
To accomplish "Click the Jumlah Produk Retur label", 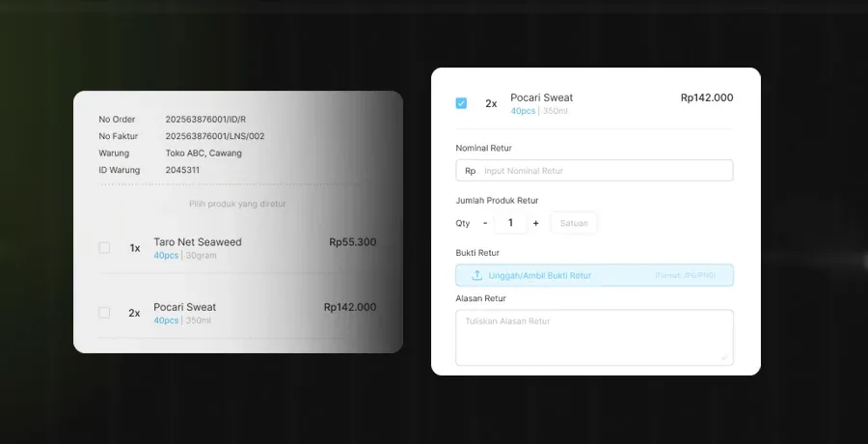I will (x=497, y=200).
